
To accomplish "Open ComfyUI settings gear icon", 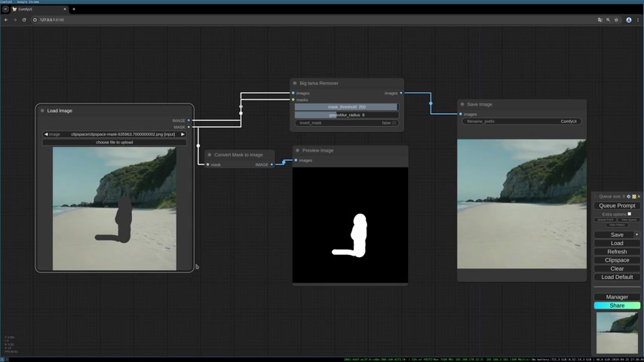I will pyautogui.click(x=628, y=196).
